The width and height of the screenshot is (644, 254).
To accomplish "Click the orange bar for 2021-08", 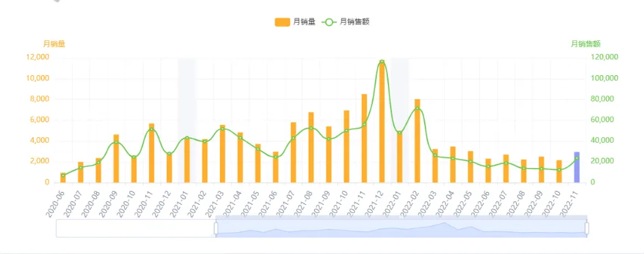I will (x=311, y=147).
